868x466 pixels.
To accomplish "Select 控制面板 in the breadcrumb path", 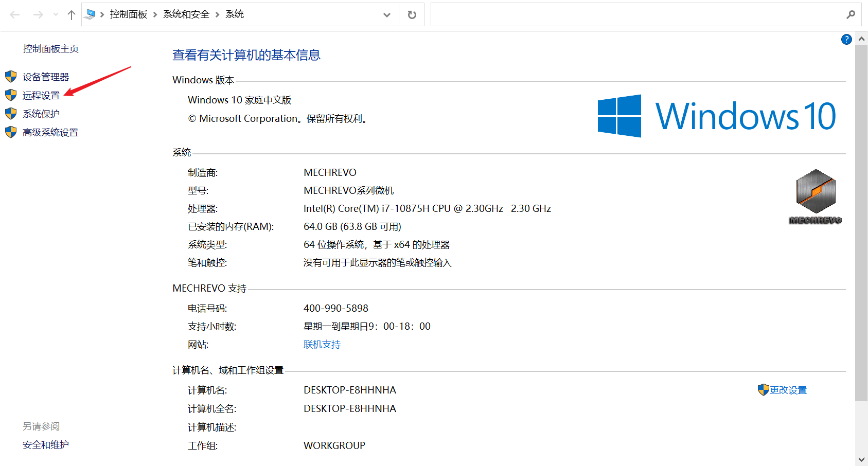I will 129,14.
